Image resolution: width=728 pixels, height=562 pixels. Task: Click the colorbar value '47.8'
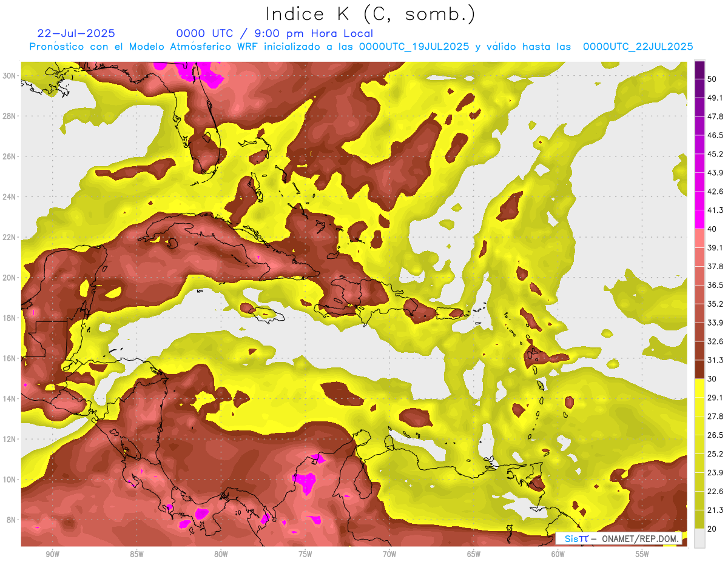[715, 116]
